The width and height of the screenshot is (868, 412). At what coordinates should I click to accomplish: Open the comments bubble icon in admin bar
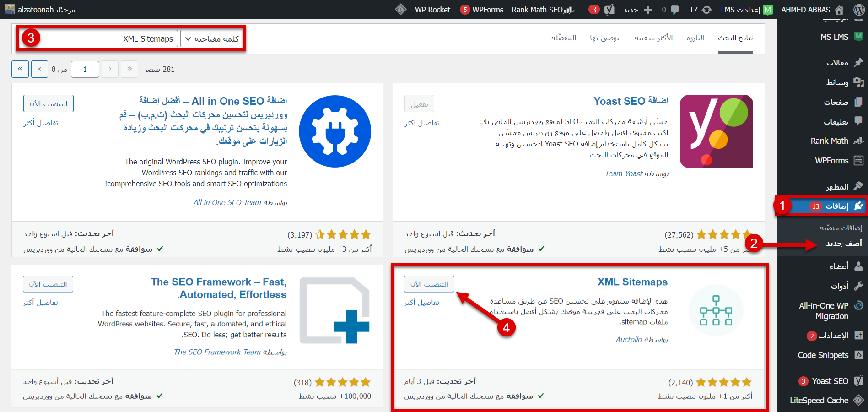click(x=674, y=10)
